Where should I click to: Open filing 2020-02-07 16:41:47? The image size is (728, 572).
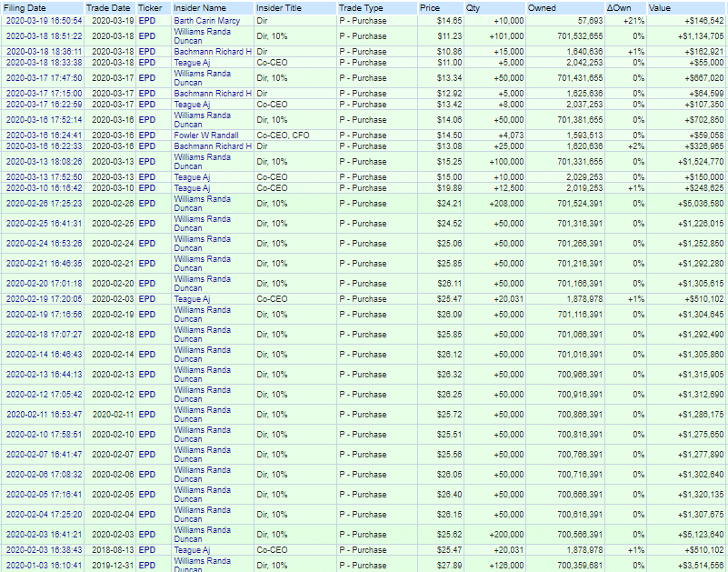[45, 455]
